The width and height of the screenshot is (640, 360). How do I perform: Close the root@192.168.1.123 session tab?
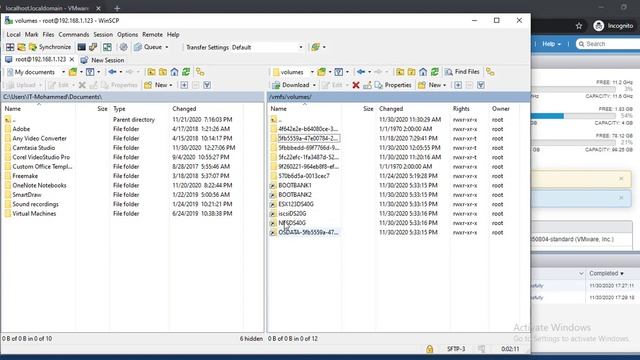click(72, 60)
